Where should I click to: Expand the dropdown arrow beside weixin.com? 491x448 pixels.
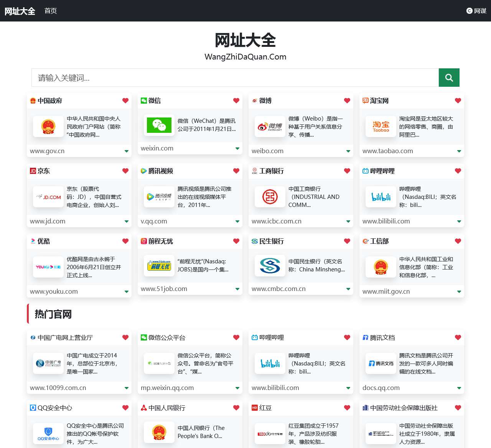click(x=237, y=149)
